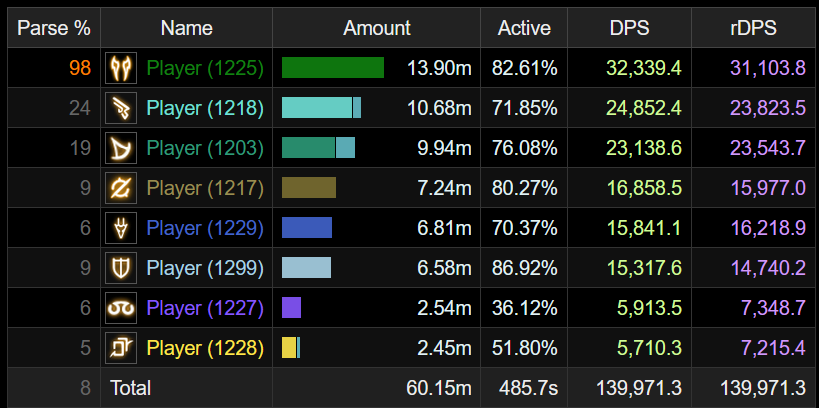Click the active value 76.08%
Viewport: 819px width, 408px height.
click(x=524, y=148)
